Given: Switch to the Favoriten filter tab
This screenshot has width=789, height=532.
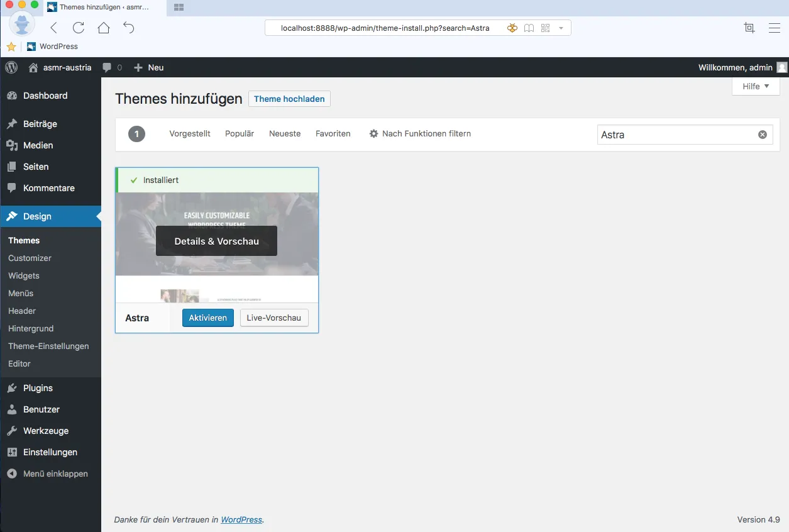Looking at the screenshot, I should [333, 134].
